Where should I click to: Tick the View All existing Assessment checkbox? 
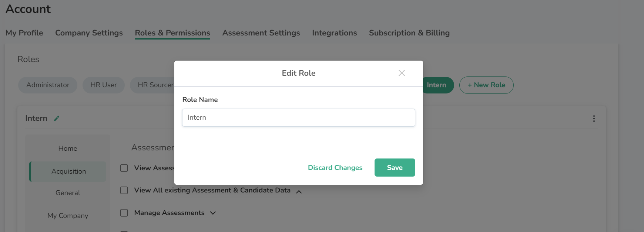(124, 190)
